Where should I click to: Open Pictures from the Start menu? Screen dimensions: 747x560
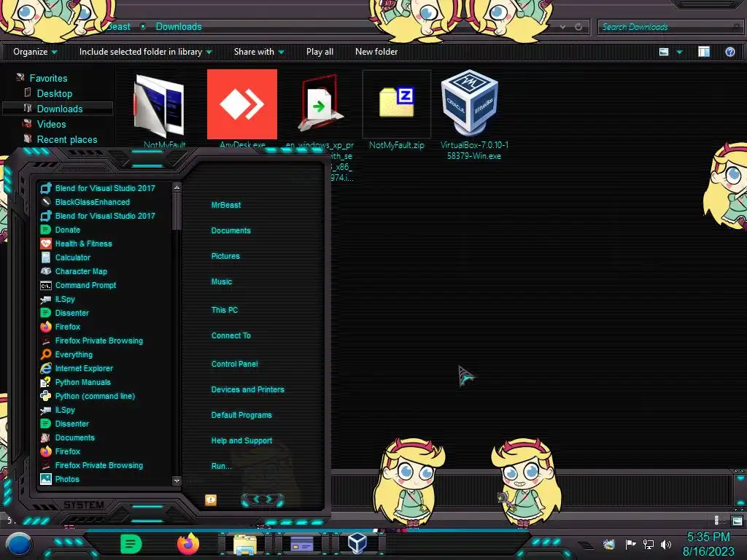coord(225,256)
